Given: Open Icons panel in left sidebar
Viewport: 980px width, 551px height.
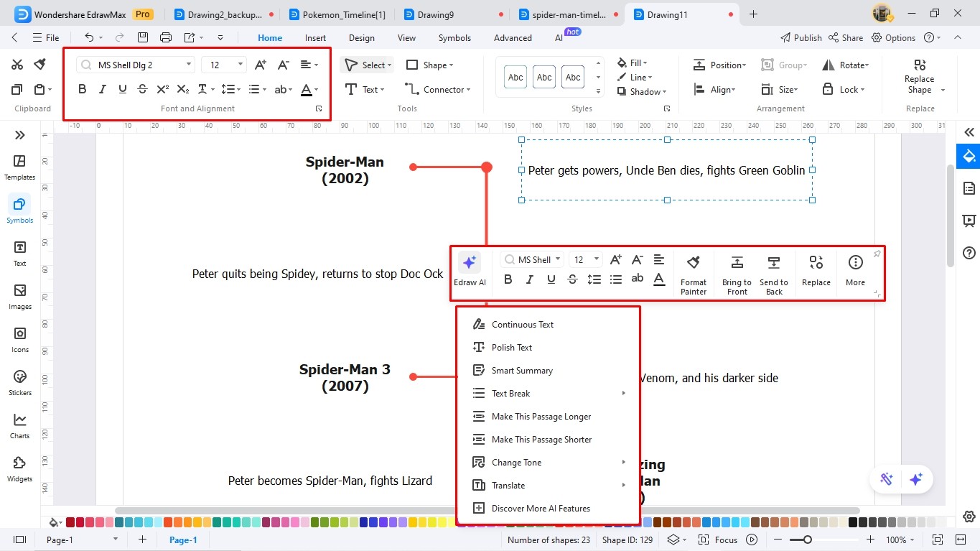Looking at the screenshot, I should [19, 340].
